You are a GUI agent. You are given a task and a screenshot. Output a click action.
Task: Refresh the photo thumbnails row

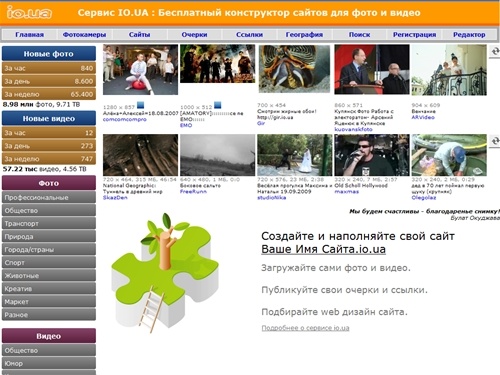(x=495, y=52)
